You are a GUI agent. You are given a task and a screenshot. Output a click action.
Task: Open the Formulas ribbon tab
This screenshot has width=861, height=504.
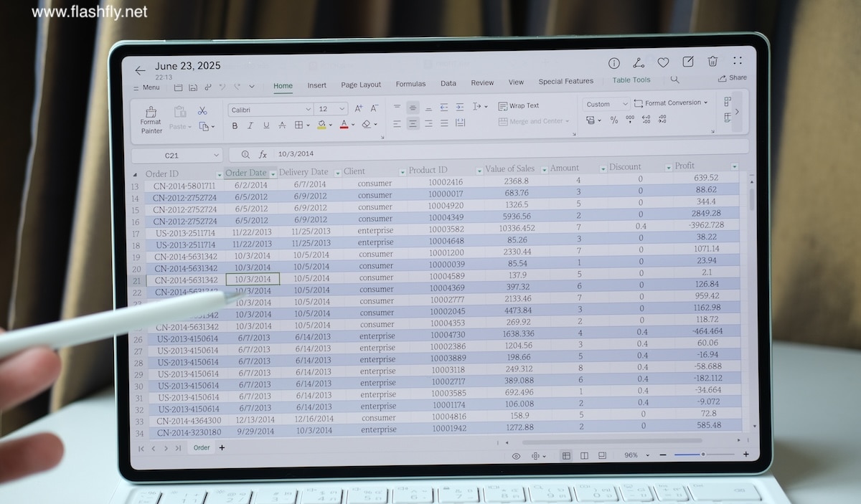click(410, 85)
